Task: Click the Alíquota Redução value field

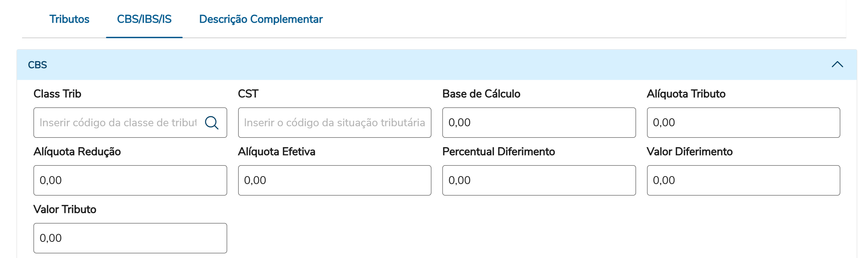Action: tap(130, 180)
